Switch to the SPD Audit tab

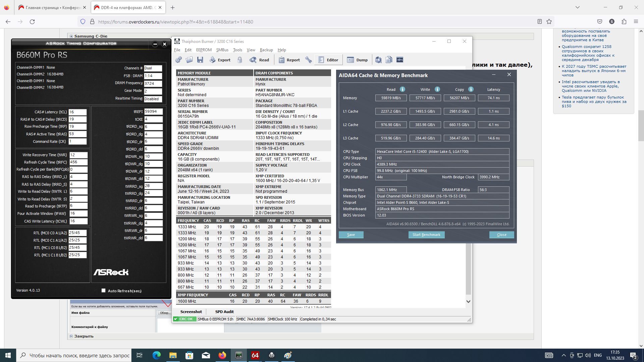pos(224,312)
